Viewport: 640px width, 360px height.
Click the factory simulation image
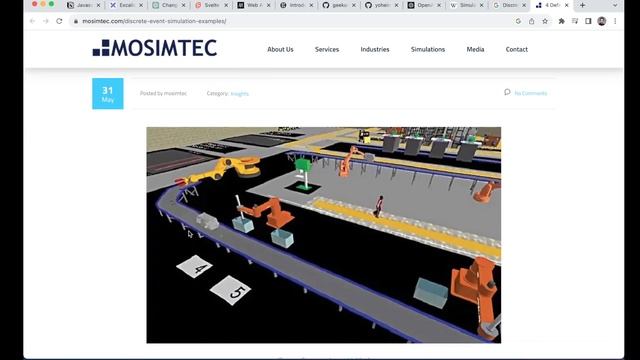(x=324, y=235)
